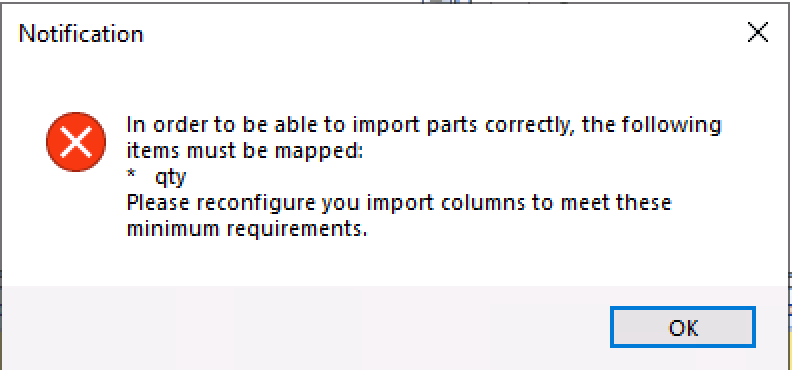Click the 'items must be mapped:' text
Image resolution: width=792 pixels, height=370 pixels.
(245, 151)
